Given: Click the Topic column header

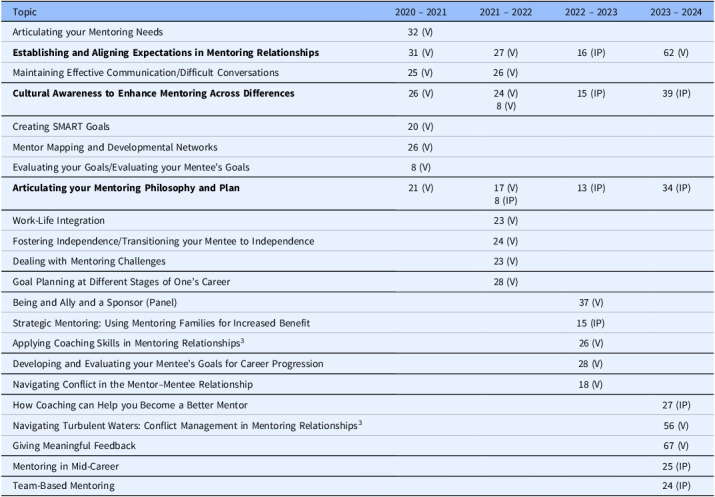Looking at the screenshot, I should [27, 11].
